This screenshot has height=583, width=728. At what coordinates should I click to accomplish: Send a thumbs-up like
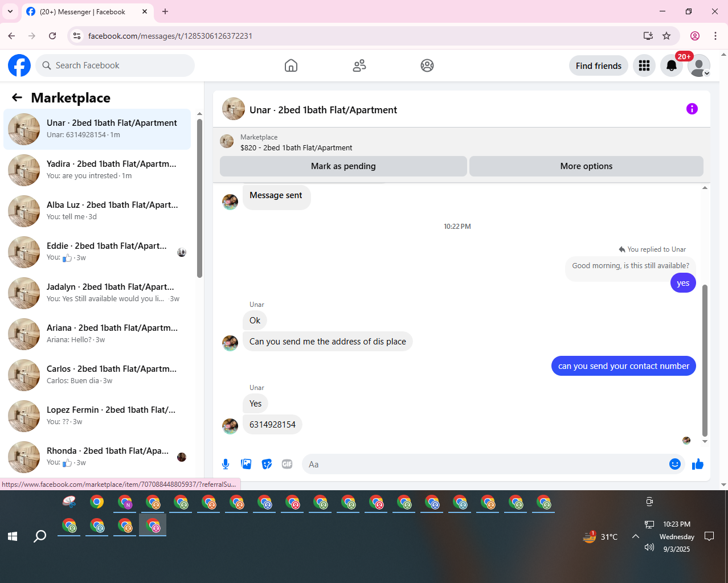pyautogui.click(x=698, y=464)
